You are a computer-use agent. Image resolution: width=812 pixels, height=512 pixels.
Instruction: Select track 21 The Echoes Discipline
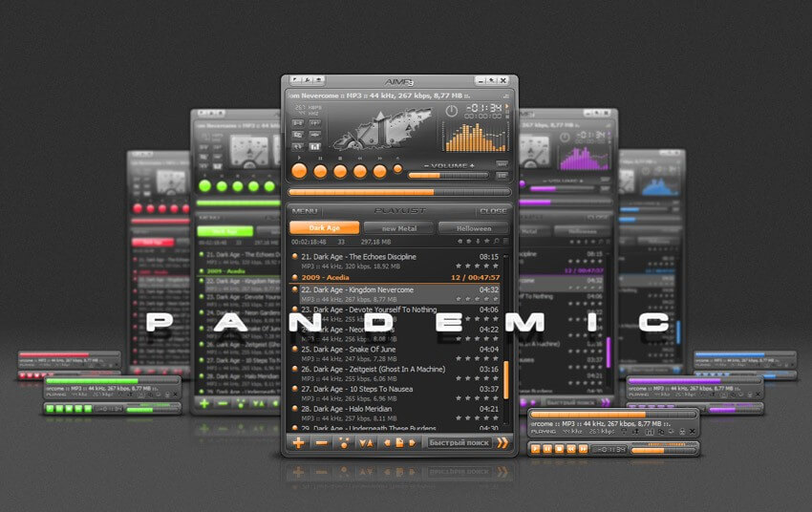point(395,261)
